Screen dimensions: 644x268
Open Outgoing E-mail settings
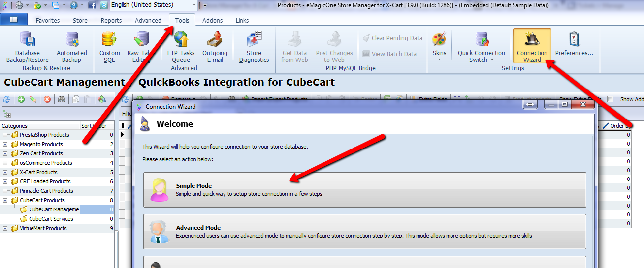[x=215, y=47]
